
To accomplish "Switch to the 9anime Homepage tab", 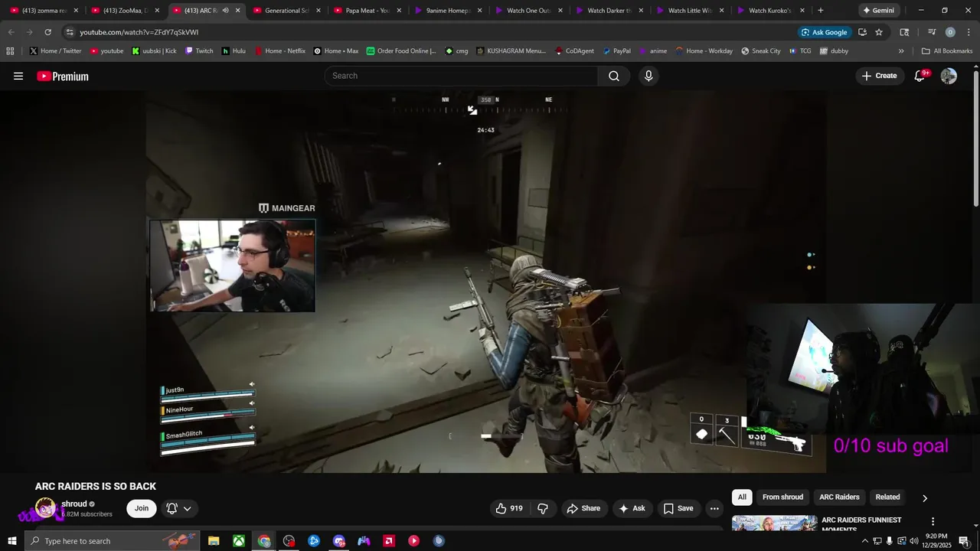I will 449,11.
